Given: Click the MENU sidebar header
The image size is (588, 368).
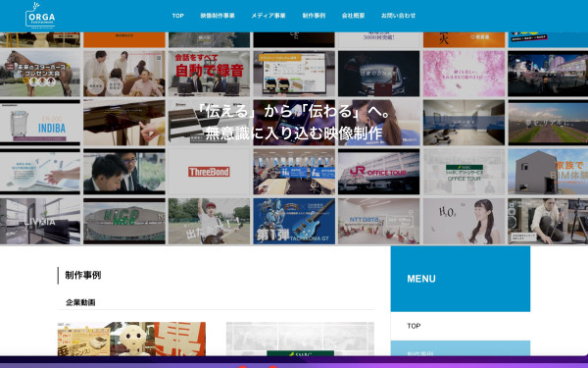Looking at the screenshot, I should pos(461,279).
